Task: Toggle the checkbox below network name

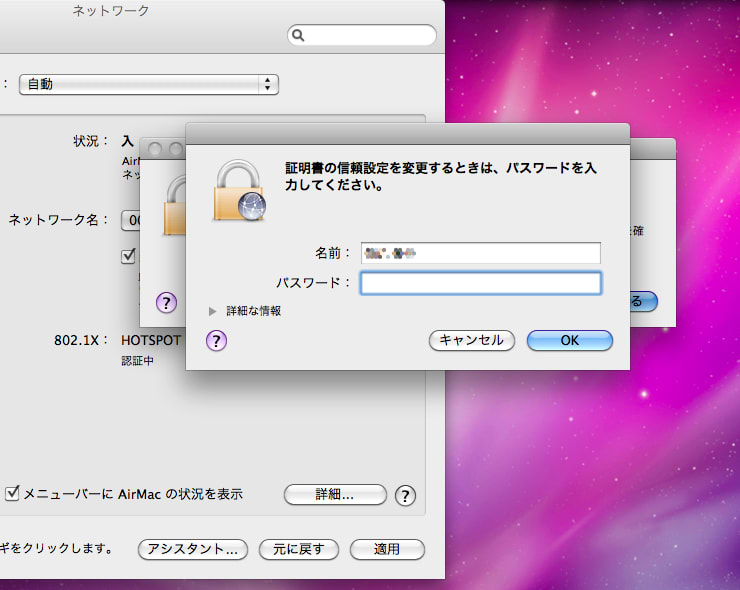Action: click(x=128, y=256)
